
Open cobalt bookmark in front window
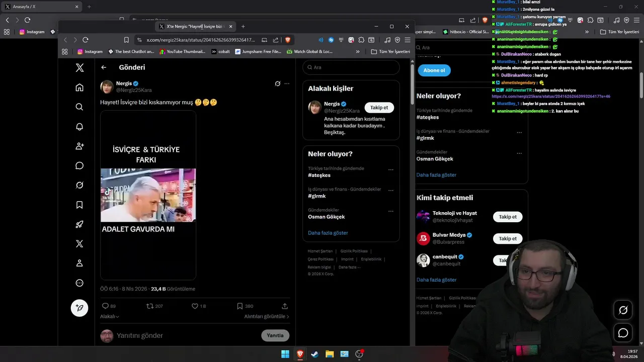(221, 51)
